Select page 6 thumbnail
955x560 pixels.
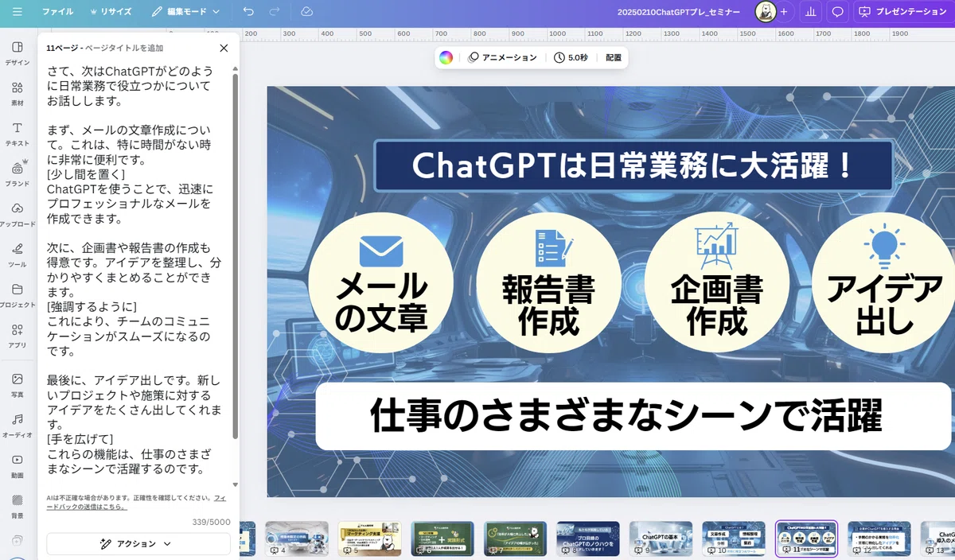click(442, 539)
